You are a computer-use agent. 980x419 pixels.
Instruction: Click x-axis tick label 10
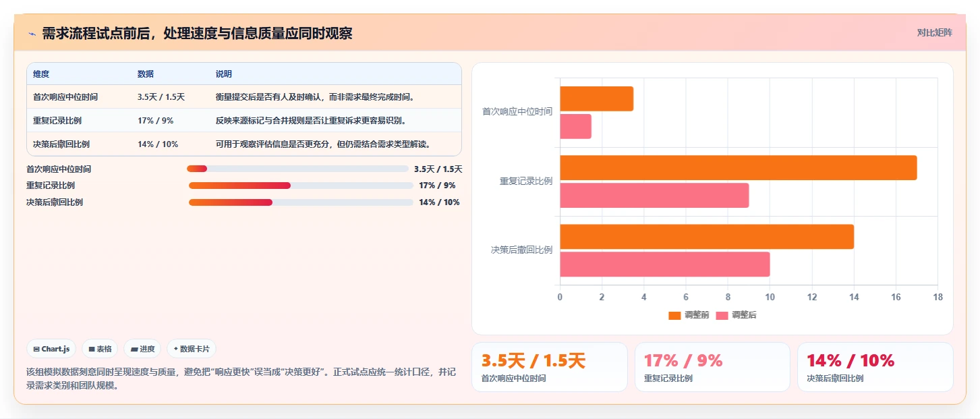[x=770, y=297]
